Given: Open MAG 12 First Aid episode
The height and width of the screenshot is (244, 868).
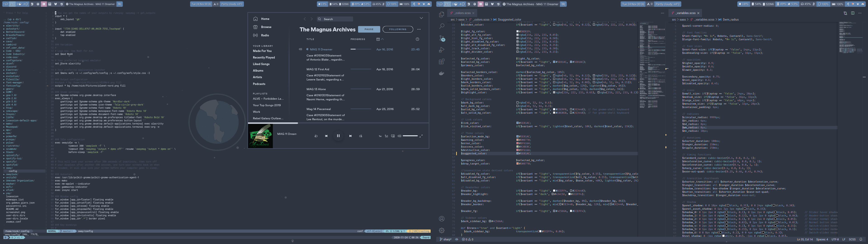Looking at the screenshot, I should pyautogui.click(x=318, y=69).
